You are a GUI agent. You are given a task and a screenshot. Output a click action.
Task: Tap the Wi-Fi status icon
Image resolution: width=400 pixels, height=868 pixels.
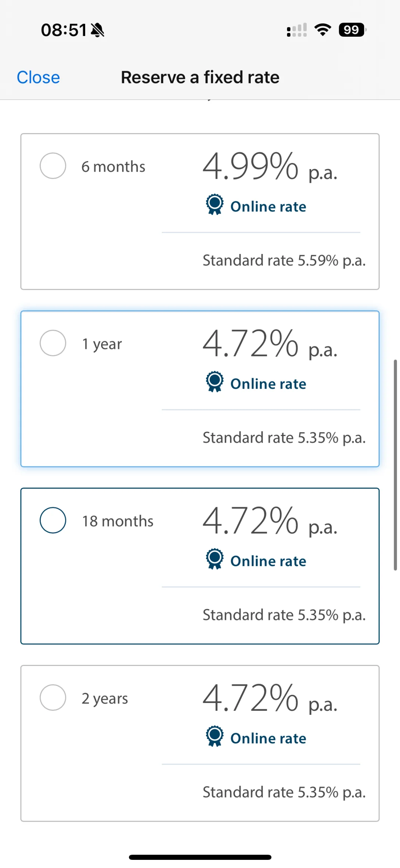[323, 30]
